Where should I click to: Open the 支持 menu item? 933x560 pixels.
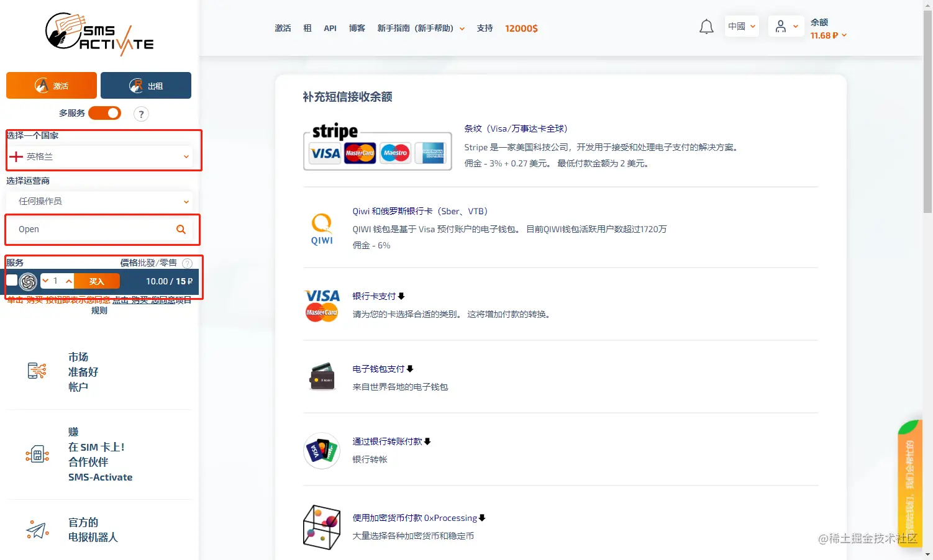[485, 28]
